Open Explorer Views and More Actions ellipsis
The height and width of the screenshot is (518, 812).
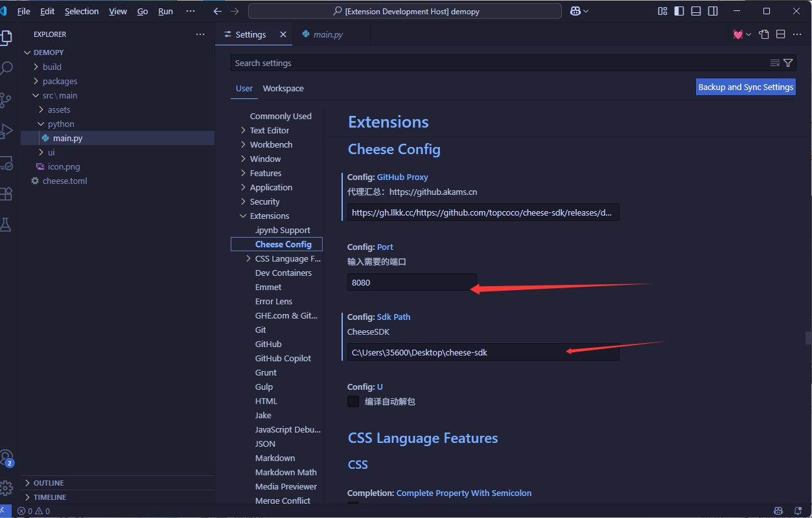coord(200,34)
